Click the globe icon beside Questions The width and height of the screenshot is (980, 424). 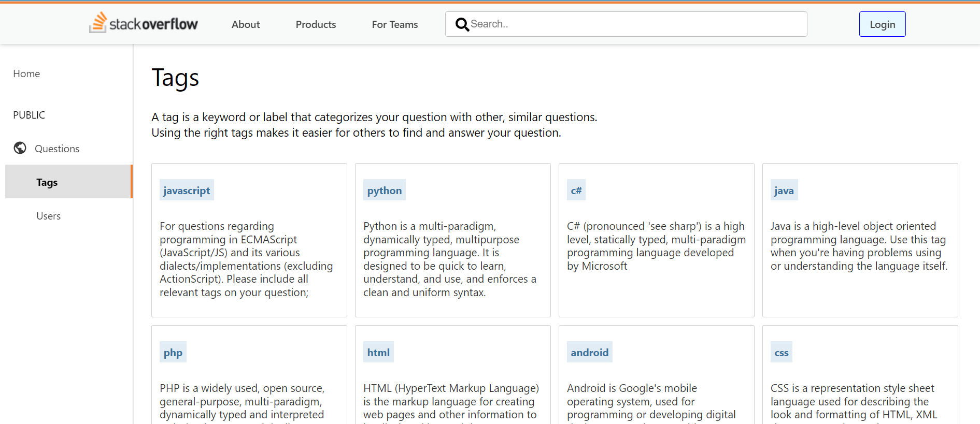point(20,148)
